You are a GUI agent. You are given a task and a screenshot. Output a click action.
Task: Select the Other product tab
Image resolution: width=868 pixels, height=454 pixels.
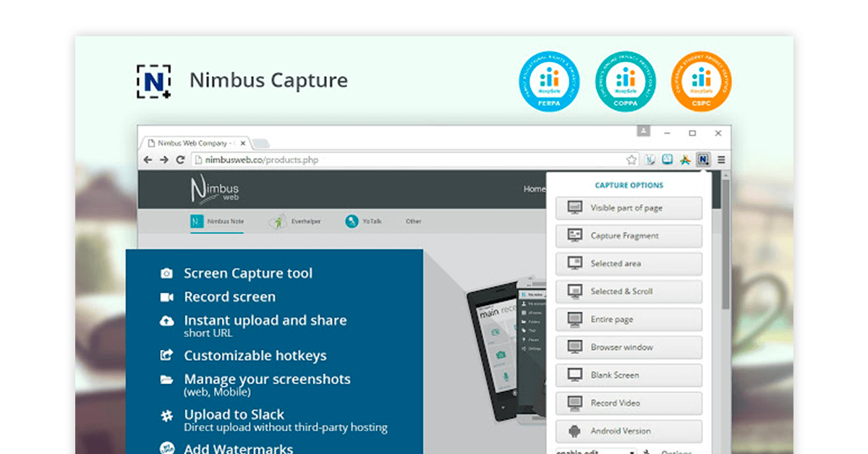pyautogui.click(x=414, y=221)
